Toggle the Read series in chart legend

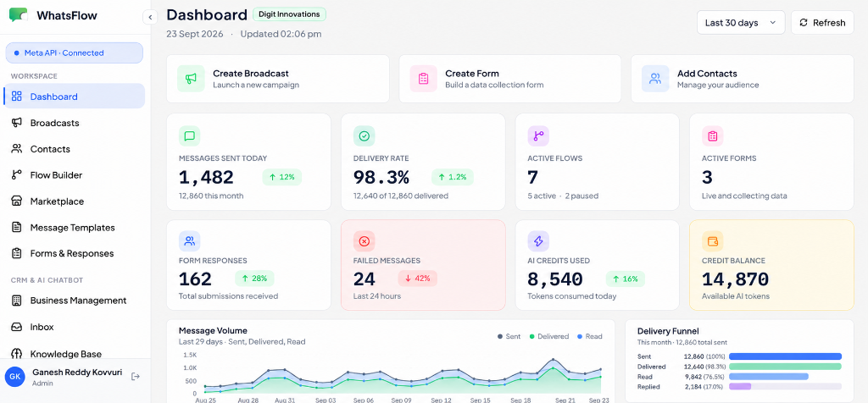(590, 336)
